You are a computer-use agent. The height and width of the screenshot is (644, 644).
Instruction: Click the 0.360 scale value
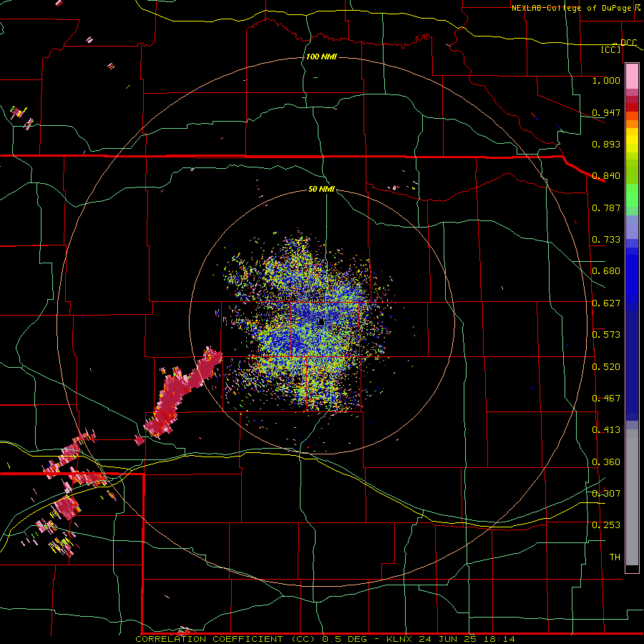(x=606, y=462)
